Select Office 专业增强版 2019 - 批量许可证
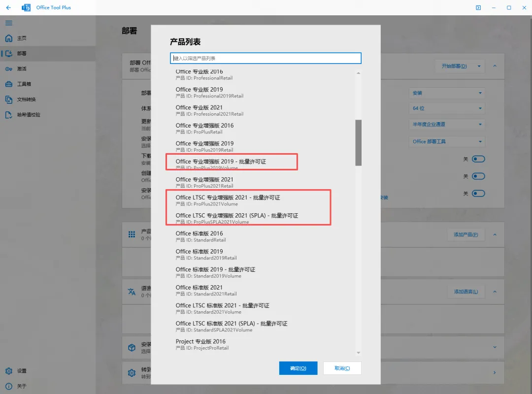This screenshot has height=394, width=532. (x=262, y=164)
